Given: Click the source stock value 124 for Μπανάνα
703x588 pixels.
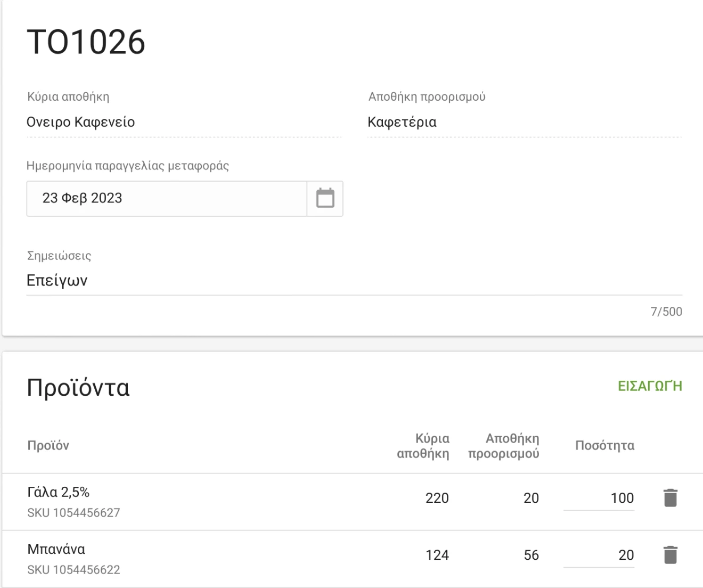Looking at the screenshot, I should point(437,556).
